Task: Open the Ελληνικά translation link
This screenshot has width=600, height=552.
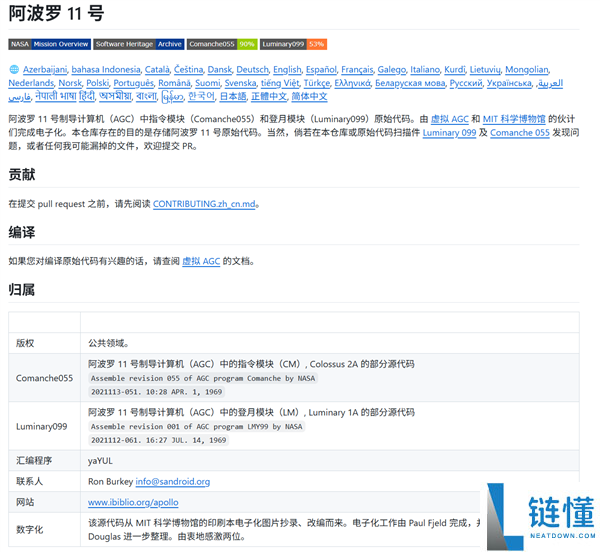Action: pyautogui.click(x=352, y=83)
